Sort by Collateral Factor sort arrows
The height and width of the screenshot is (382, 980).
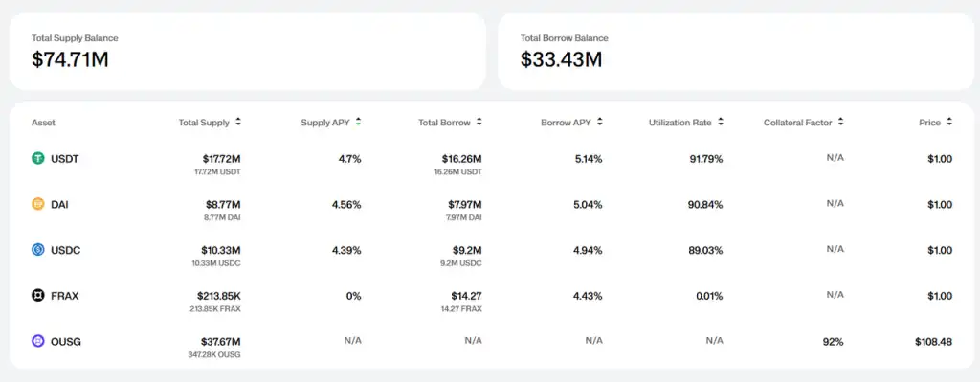click(840, 123)
